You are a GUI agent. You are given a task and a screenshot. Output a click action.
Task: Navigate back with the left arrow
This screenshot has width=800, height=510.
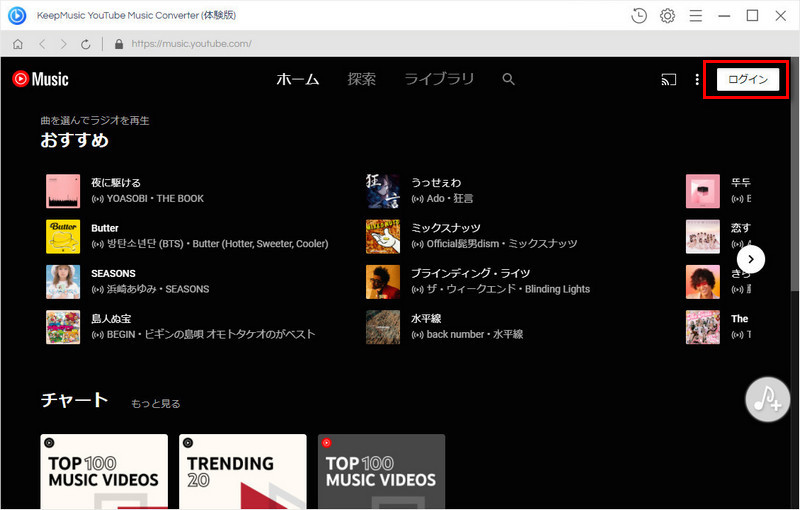click(42, 44)
